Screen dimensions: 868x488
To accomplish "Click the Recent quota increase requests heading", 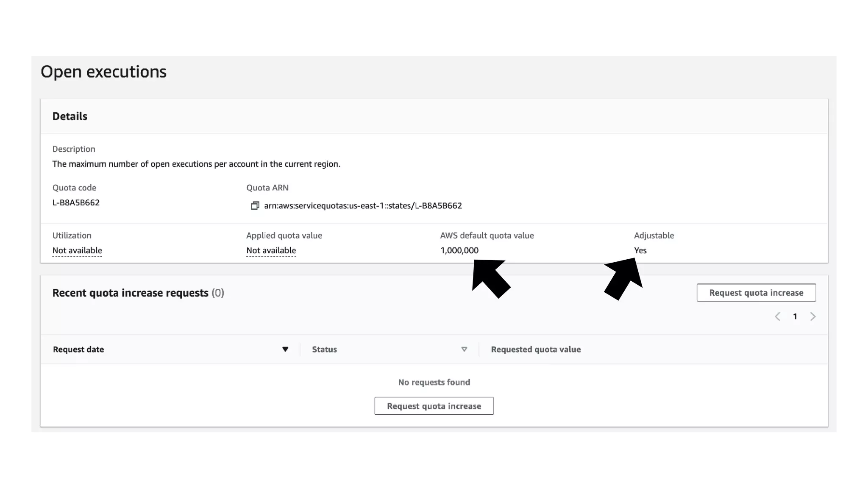I will (x=131, y=293).
